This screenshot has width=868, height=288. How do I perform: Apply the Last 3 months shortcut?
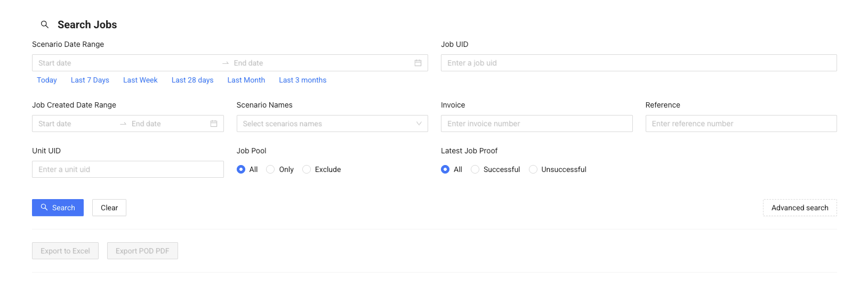pyautogui.click(x=303, y=80)
